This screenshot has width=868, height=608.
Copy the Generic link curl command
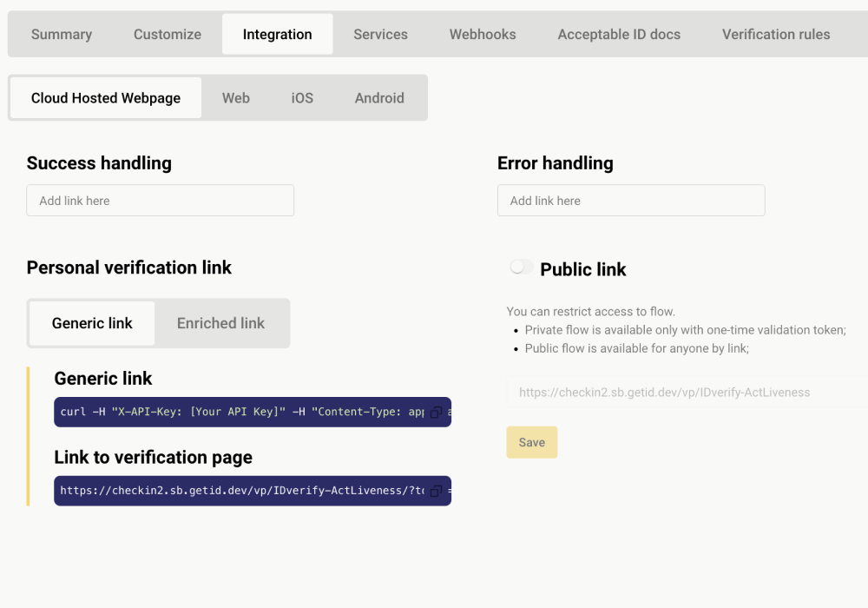click(x=437, y=413)
